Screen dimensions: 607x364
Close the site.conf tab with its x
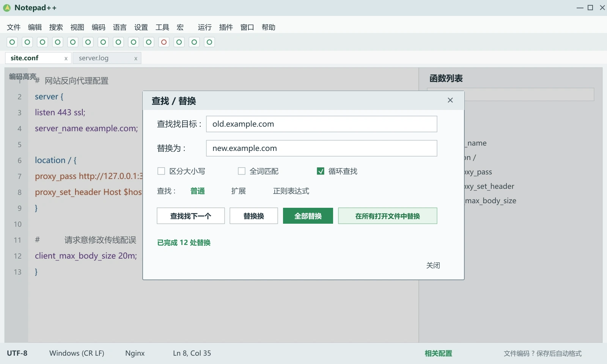tap(66, 58)
